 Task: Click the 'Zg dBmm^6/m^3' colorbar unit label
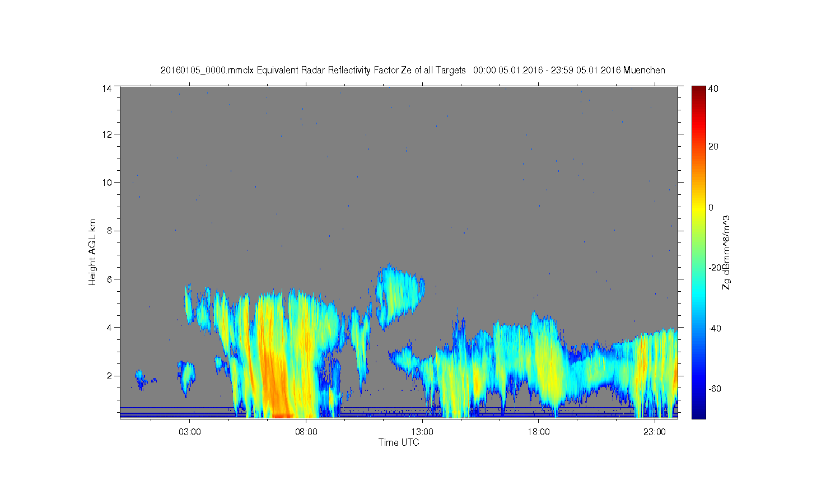(726, 252)
